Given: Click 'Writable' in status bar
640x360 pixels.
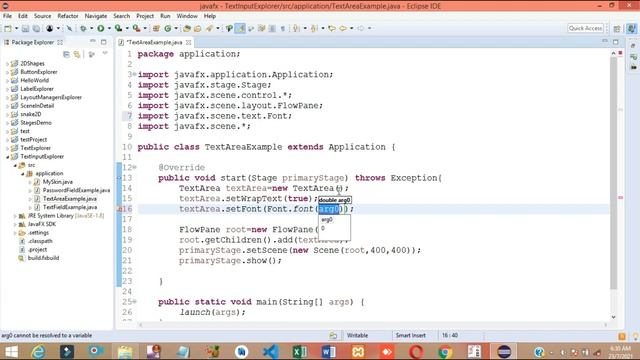Looking at the screenshot, I should point(357,336).
